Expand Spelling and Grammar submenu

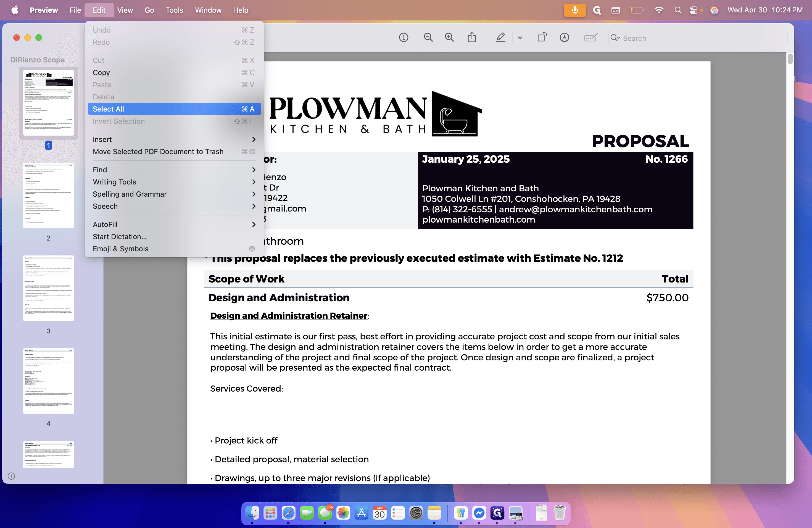coord(174,194)
